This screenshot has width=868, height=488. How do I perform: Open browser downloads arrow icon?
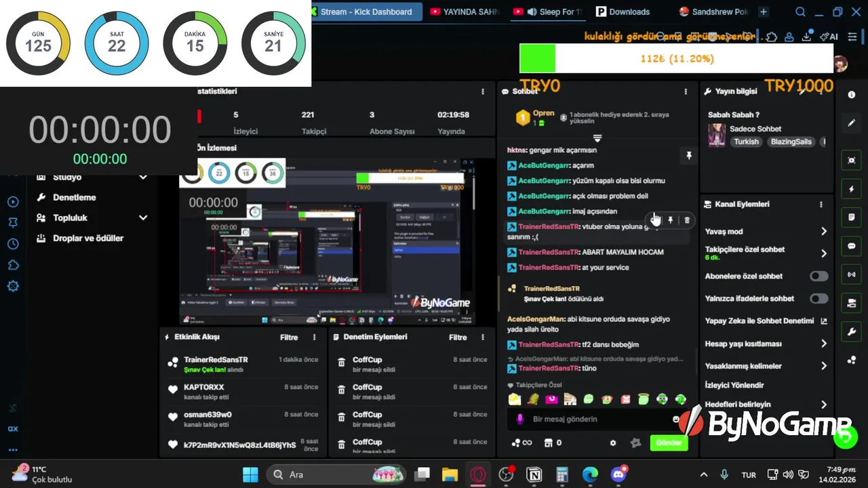click(x=807, y=37)
